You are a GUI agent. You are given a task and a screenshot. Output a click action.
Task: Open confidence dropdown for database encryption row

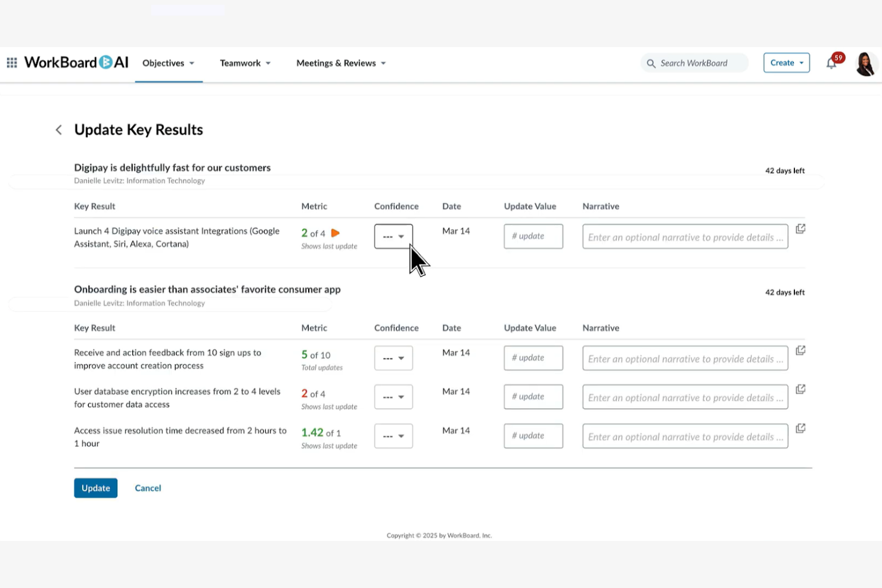coord(393,396)
